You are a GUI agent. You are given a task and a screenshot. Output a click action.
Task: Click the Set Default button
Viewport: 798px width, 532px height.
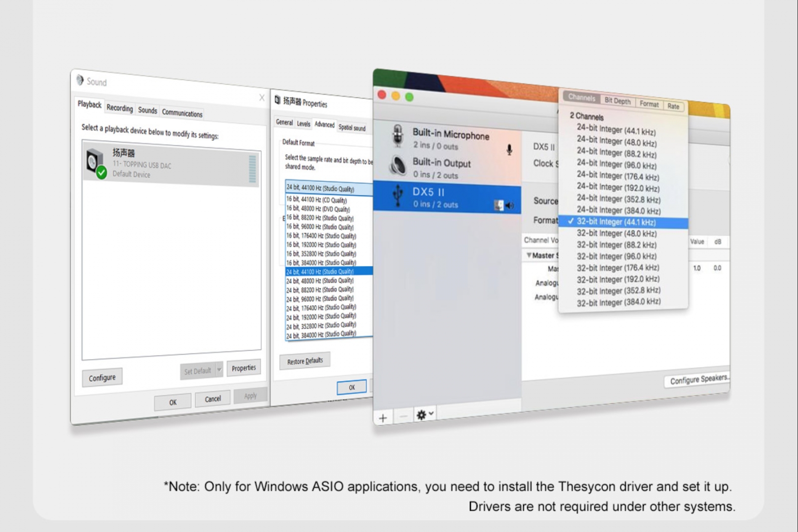pos(198,371)
